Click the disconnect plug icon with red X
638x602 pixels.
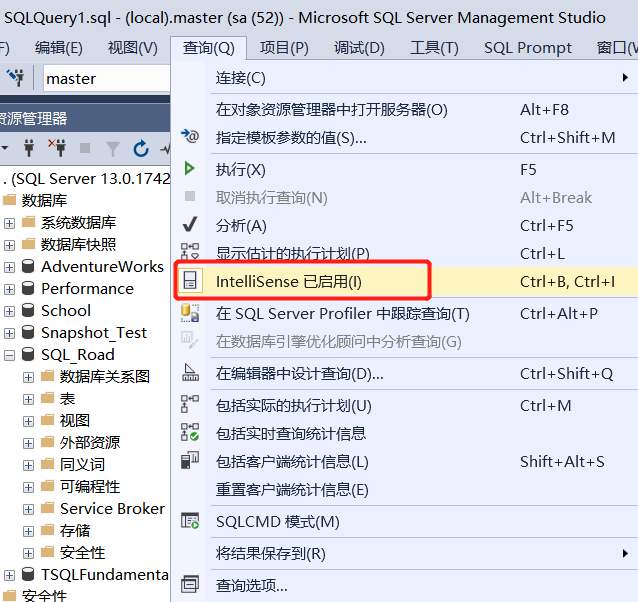coord(57,148)
